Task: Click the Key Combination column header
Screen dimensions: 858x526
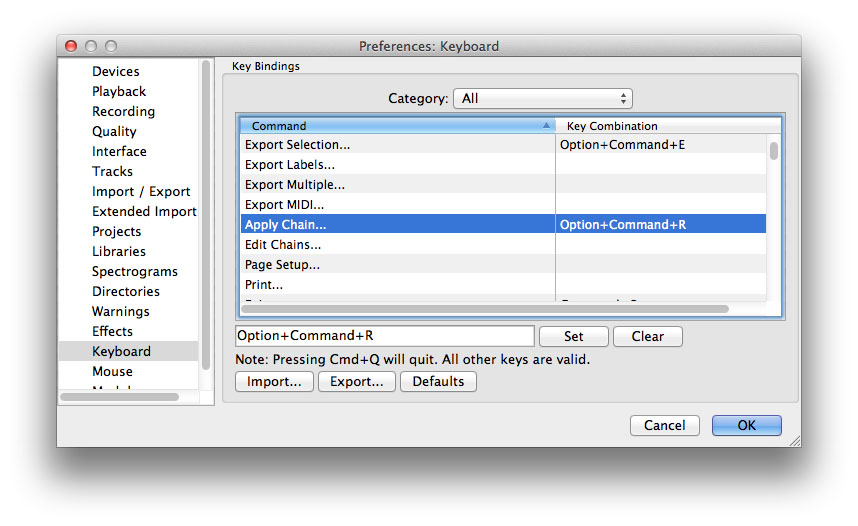Action: pos(660,126)
